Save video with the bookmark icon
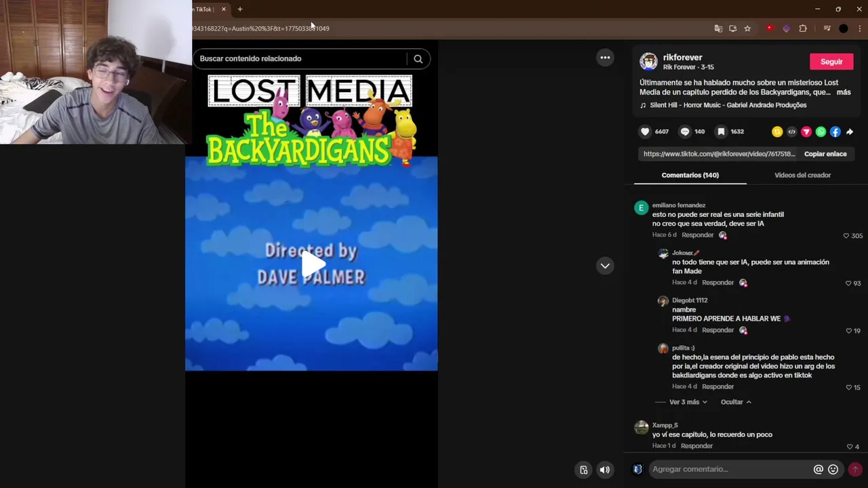The image size is (868, 488). tap(721, 131)
